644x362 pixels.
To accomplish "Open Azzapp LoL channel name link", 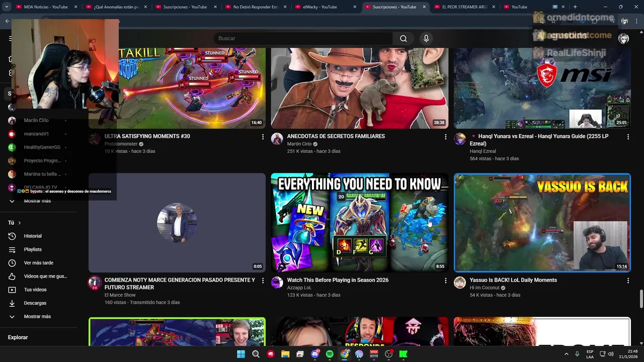I will (x=299, y=288).
